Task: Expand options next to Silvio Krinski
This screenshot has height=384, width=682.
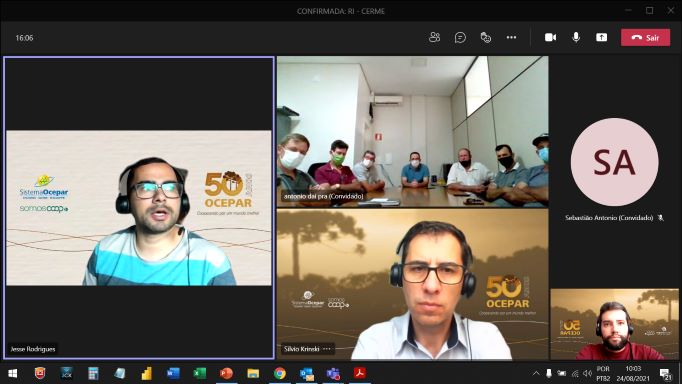Action: click(x=327, y=349)
